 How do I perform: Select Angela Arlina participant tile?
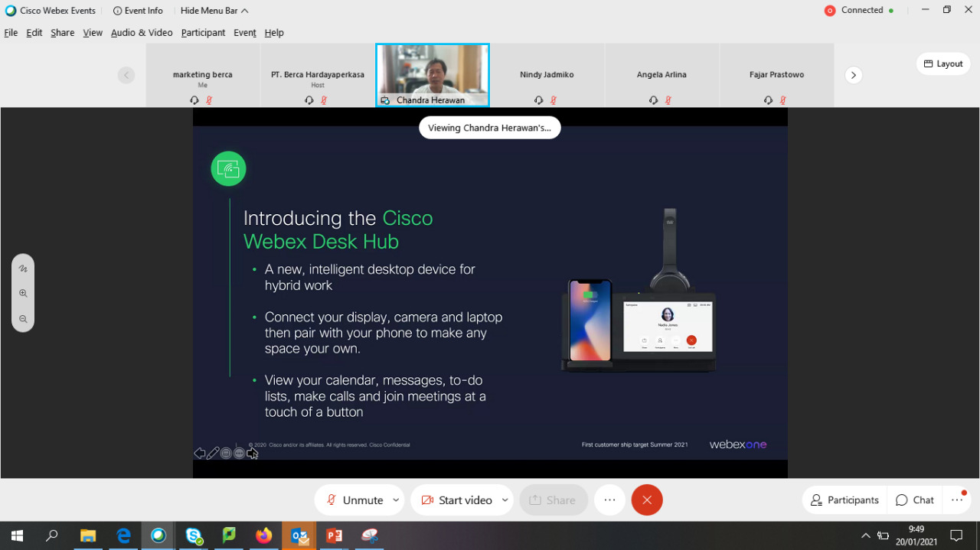[661, 75]
